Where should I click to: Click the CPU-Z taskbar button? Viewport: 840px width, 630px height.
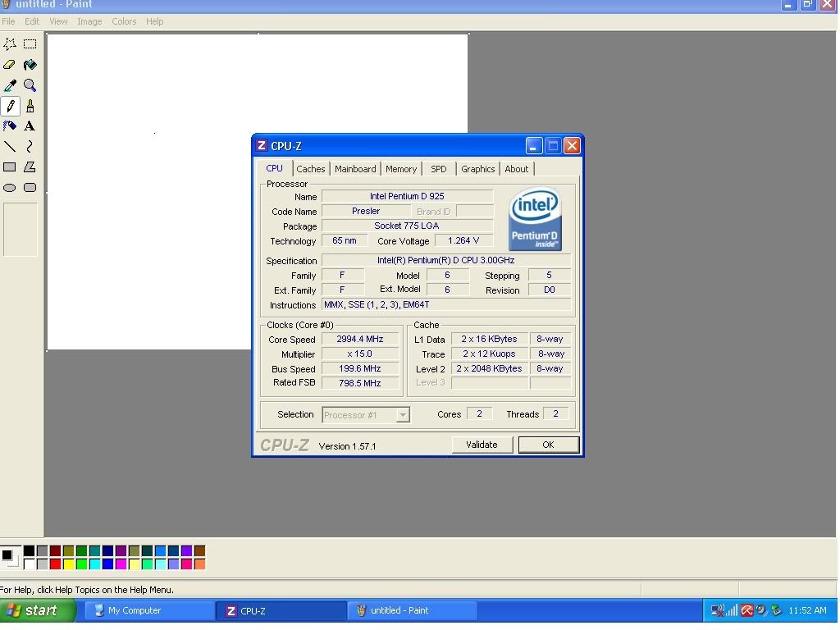[281, 610]
